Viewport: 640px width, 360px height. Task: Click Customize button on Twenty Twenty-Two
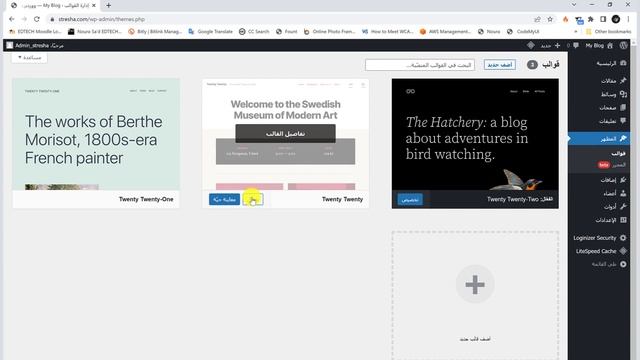[x=410, y=200]
